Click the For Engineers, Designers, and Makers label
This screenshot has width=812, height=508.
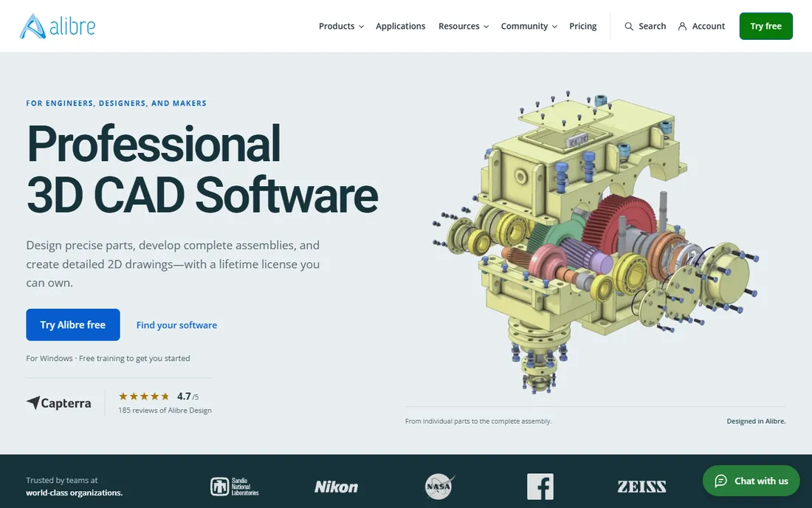(x=117, y=103)
